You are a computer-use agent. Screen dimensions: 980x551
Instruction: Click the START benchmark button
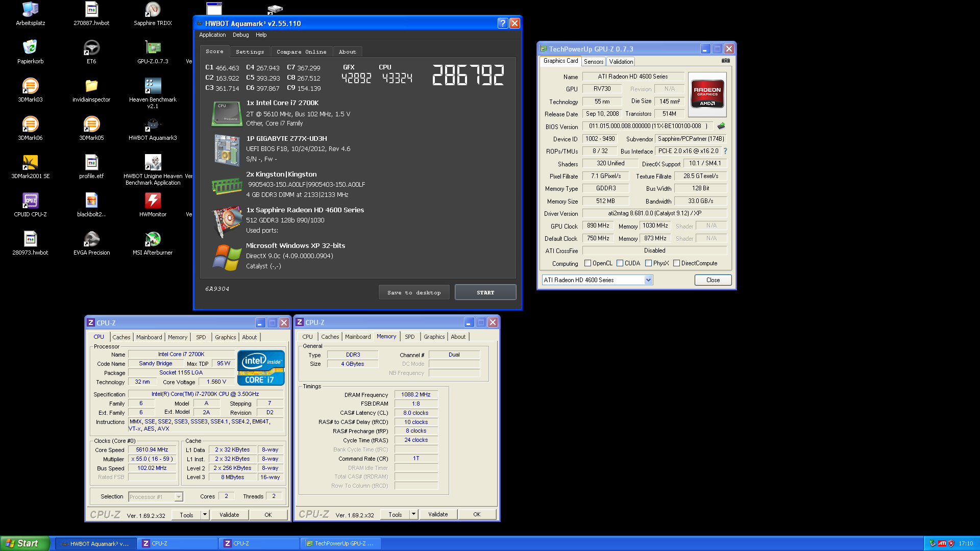485,293
